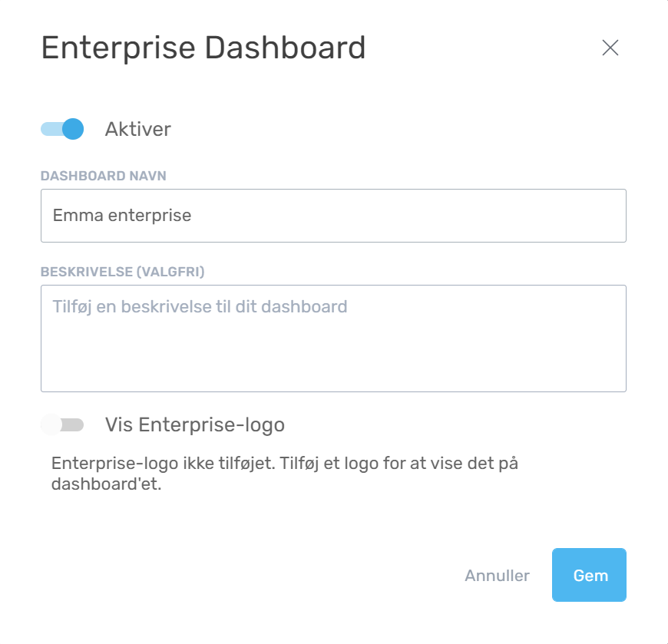Screen dimensions: 668x644
Task: Click the Aktiver label text
Action: coord(137,129)
